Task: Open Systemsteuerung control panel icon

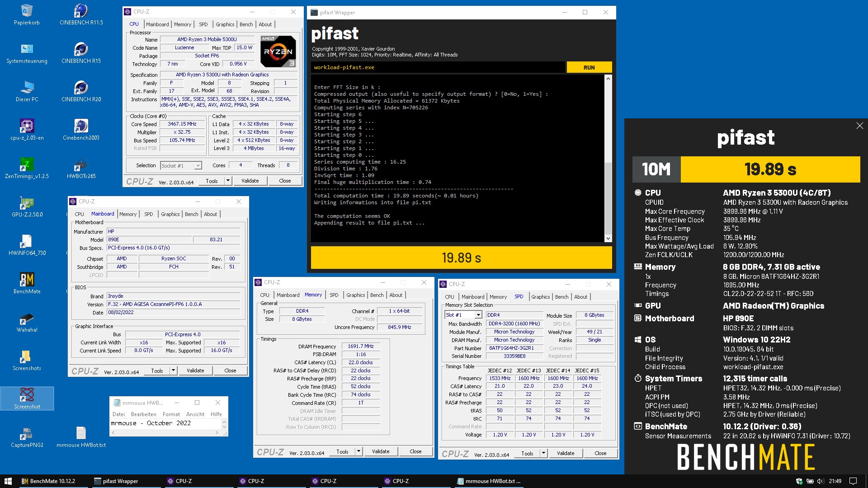Action: tap(27, 53)
